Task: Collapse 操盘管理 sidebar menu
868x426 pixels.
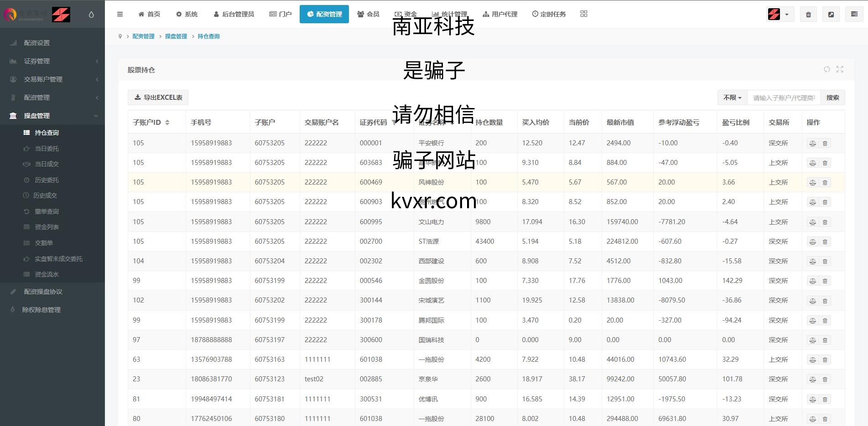Action: point(52,116)
